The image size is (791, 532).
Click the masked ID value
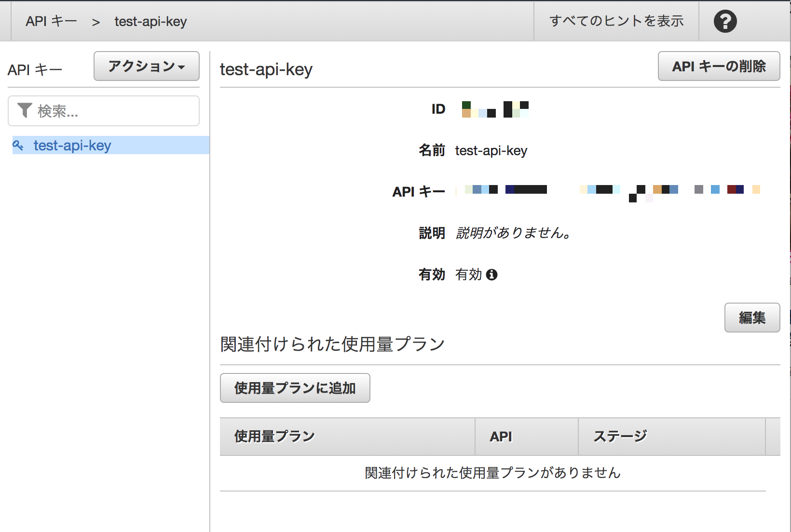click(x=495, y=109)
